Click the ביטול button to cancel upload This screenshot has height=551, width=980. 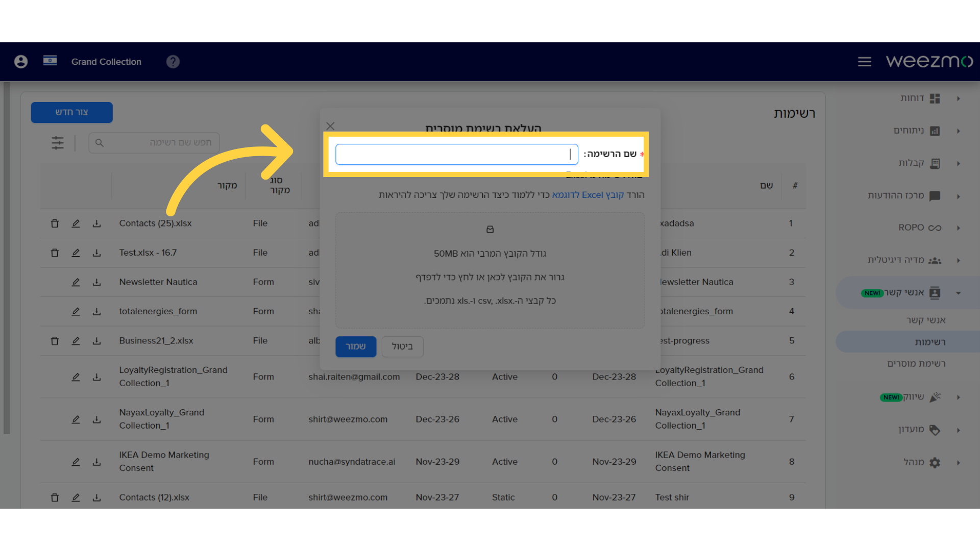tap(403, 346)
